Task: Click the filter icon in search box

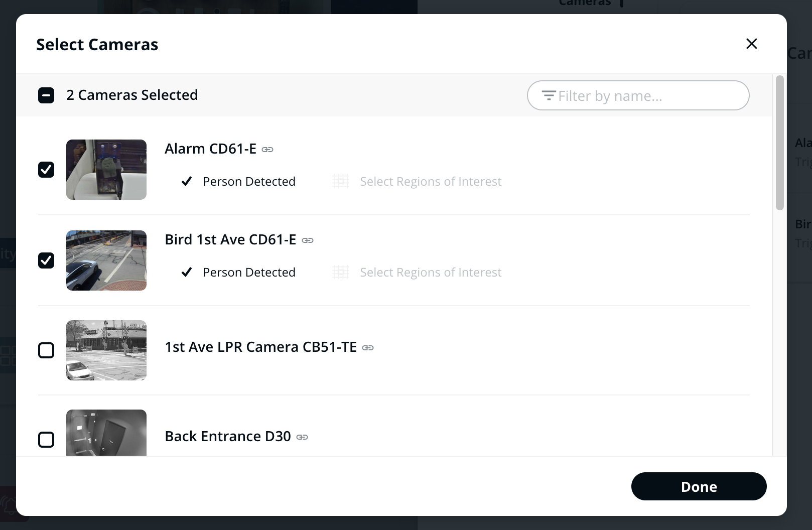Action: tap(549, 95)
